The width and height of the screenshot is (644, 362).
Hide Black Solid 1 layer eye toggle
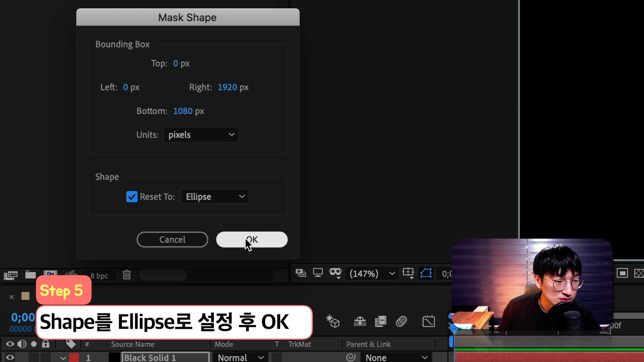point(10,357)
